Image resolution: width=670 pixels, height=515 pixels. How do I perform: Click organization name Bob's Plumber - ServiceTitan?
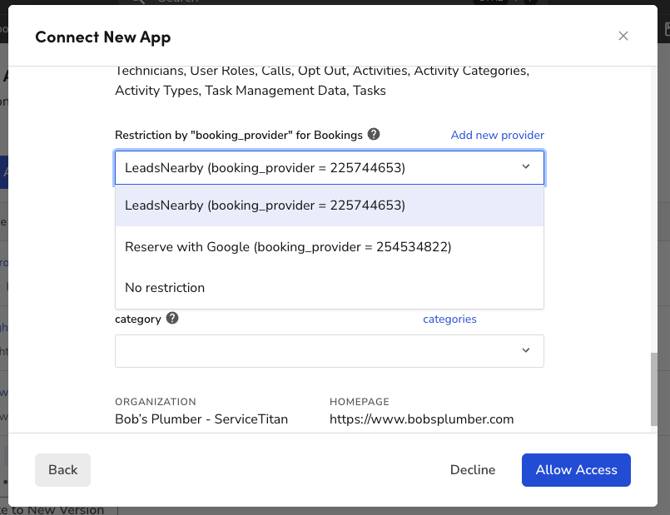pyautogui.click(x=201, y=419)
